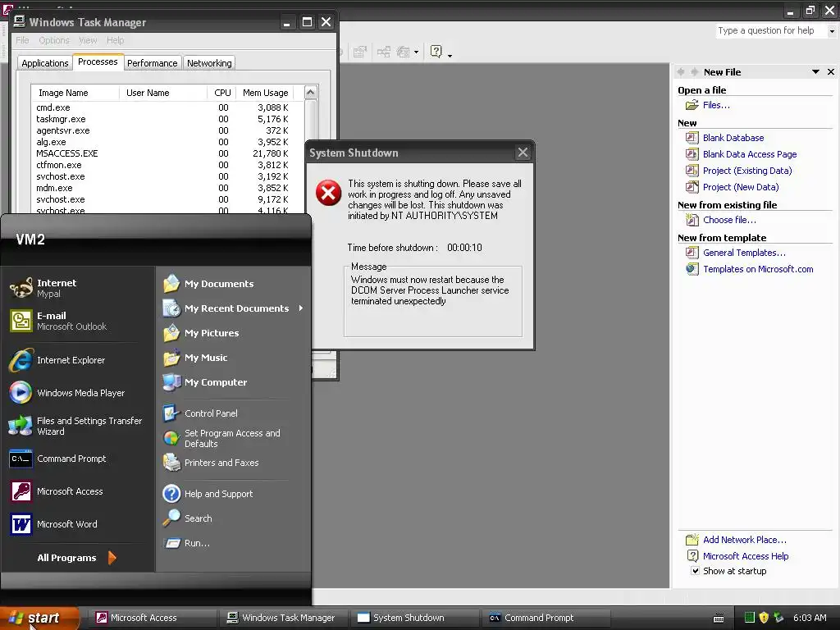
Task: Click the Relationships toolbar icon in Access
Action: (384, 52)
